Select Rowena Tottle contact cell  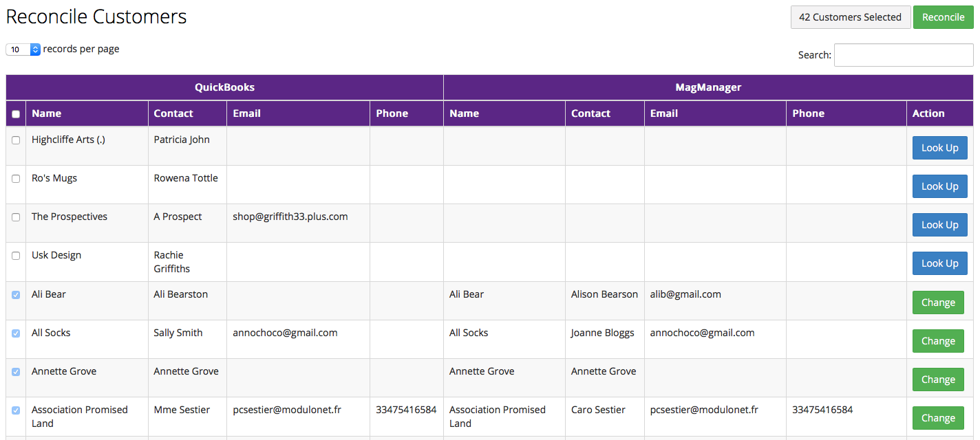click(187, 185)
